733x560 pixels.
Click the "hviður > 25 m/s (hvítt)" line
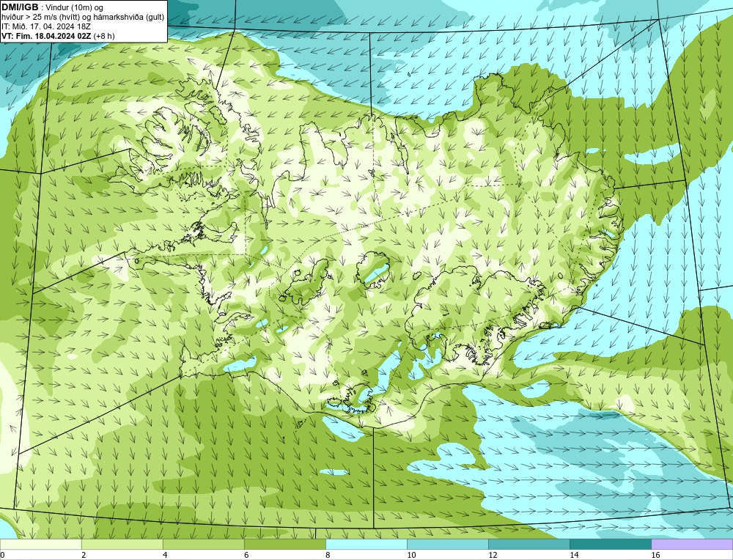point(42,17)
